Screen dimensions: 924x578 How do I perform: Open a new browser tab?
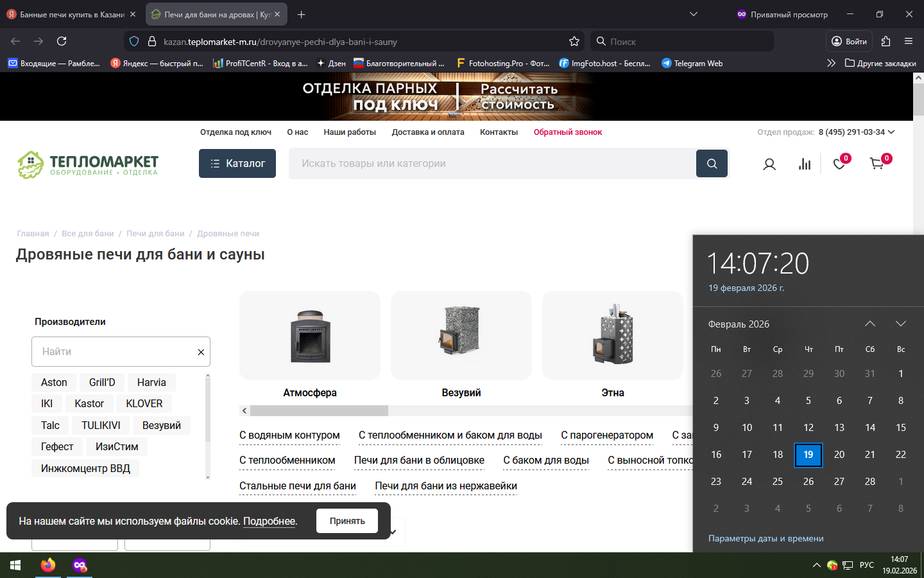(x=302, y=14)
